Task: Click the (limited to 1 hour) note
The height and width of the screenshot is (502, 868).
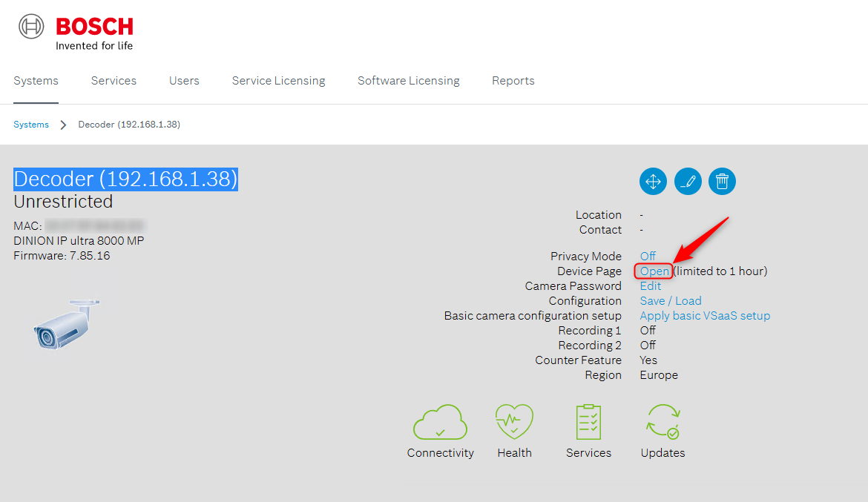Action: point(720,271)
